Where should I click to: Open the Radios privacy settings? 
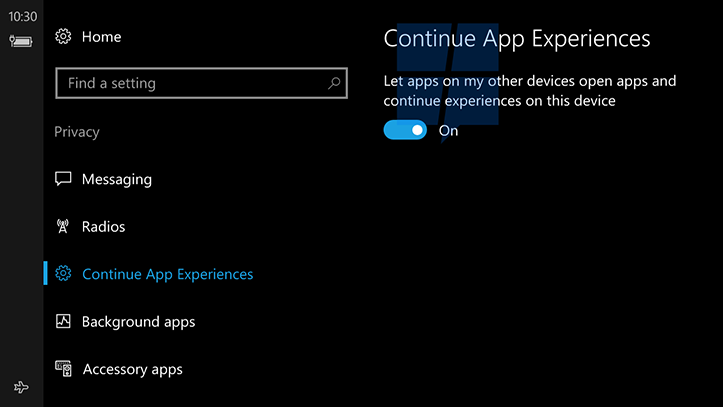point(103,226)
